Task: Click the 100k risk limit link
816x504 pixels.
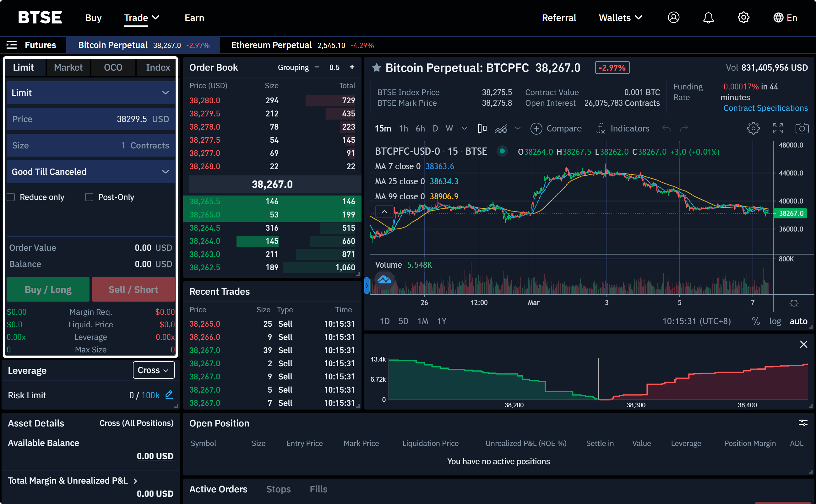Action: [x=150, y=395]
